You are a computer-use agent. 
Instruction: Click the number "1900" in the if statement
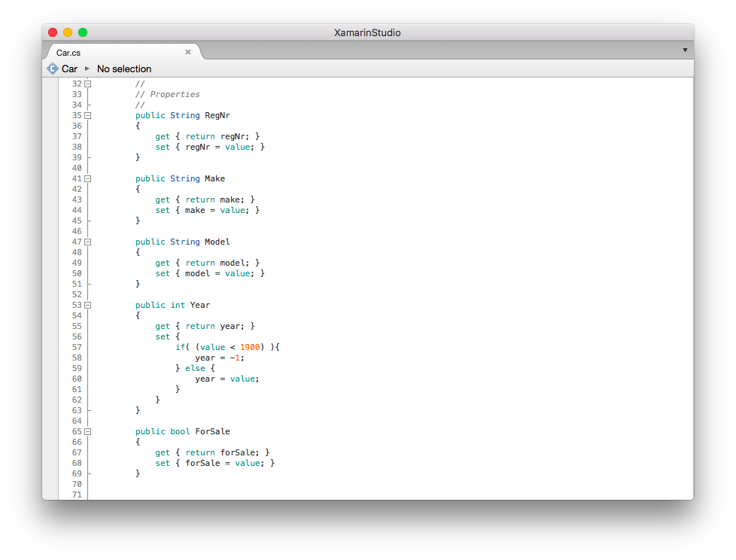(x=249, y=347)
